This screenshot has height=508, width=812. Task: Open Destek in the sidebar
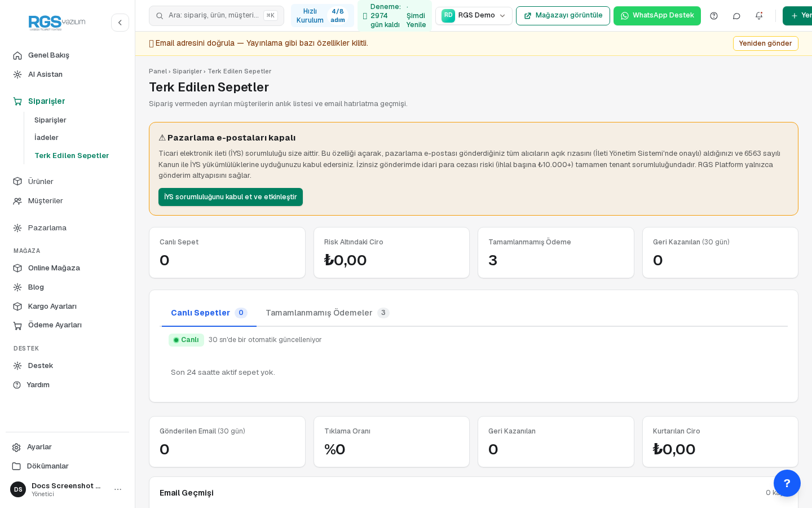pos(68,366)
